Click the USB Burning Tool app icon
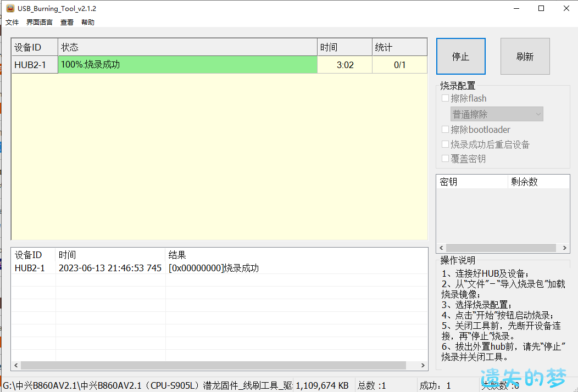This screenshot has height=392, width=578. (9, 8)
